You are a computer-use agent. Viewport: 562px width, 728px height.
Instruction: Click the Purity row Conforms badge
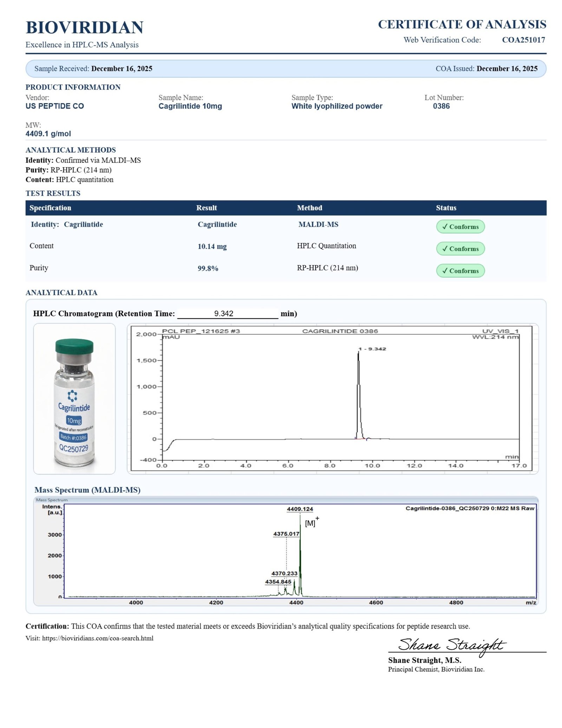tap(460, 271)
